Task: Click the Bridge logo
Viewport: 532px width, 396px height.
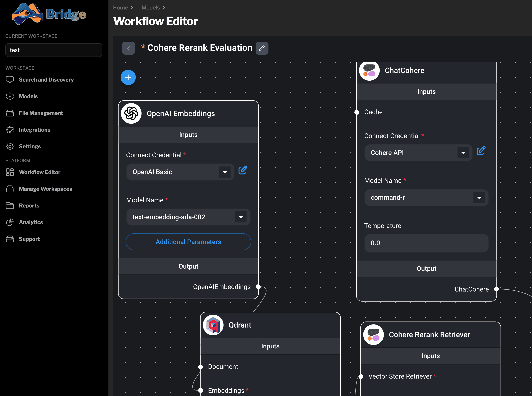Action: coord(49,14)
